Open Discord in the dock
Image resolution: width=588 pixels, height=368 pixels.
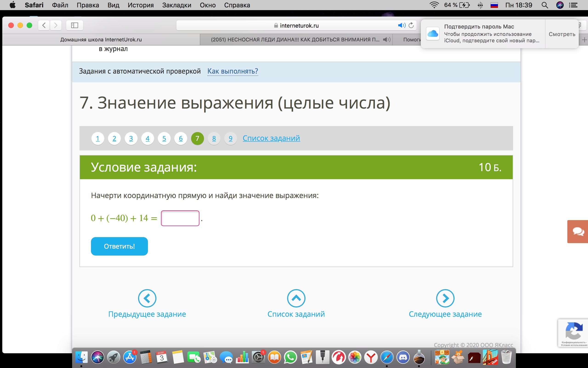403,357
